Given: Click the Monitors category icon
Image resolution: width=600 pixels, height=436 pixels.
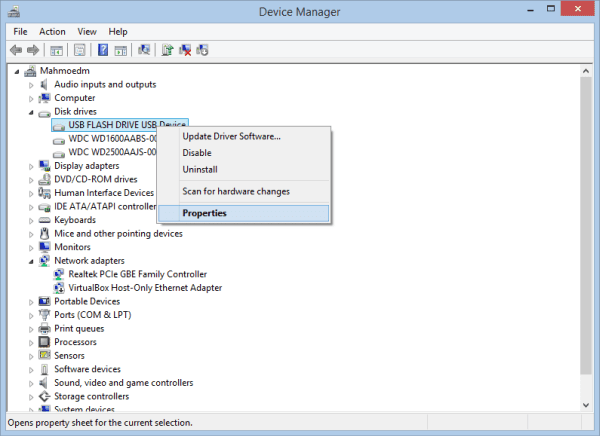Looking at the screenshot, I should click(x=44, y=247).
